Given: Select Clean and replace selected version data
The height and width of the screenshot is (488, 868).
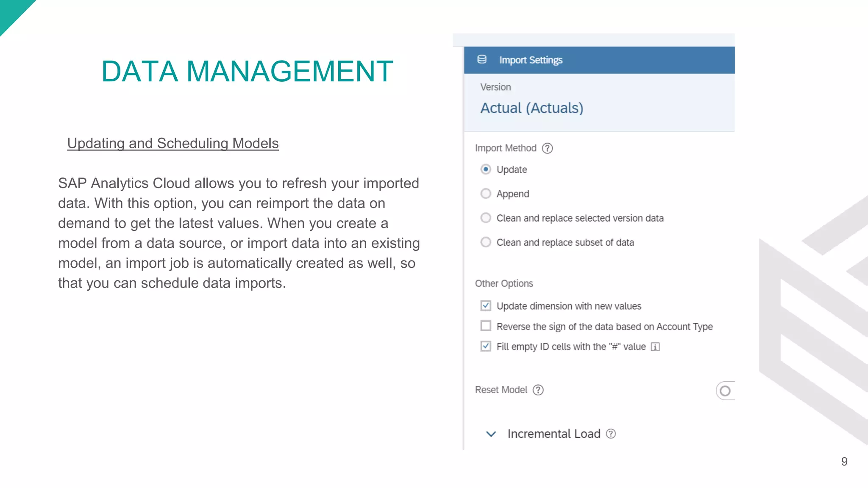Looking at the screenshot, I should tap(486, 218).
